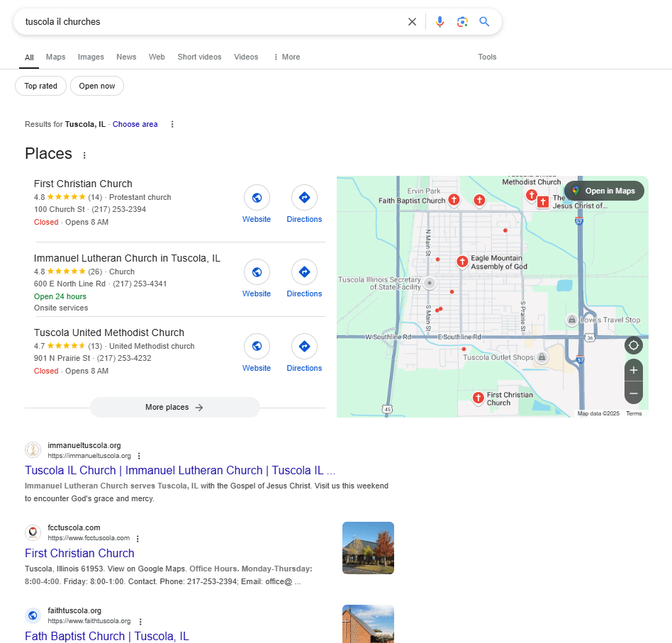Click the immanueltuscola.org site favicon
672x643 pixels.
(x=33, y=450)
